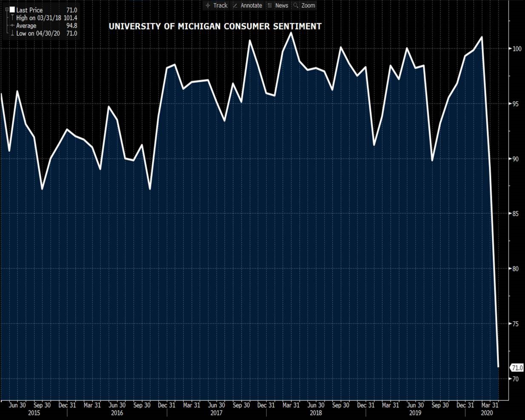
Task: Select the 2018 year label on time axis
Action: (316, 413)
